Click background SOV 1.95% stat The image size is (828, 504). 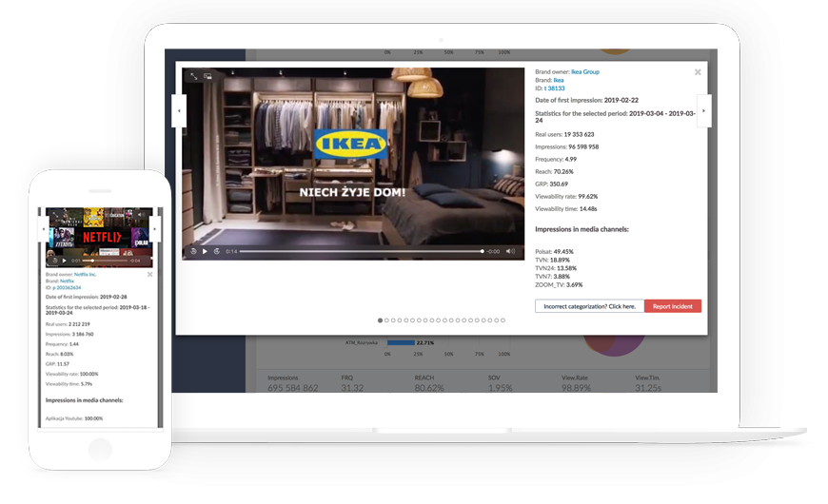500,383
